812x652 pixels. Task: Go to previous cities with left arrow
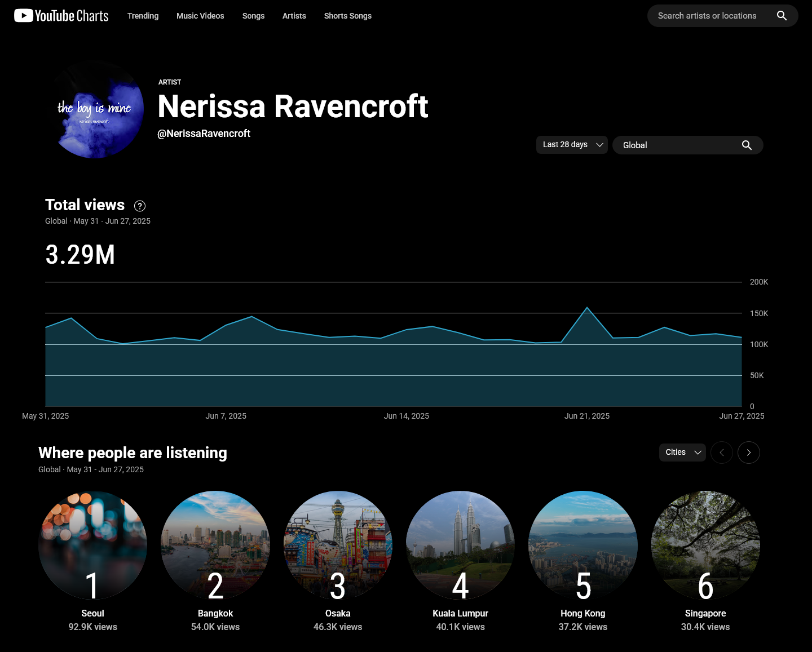pos(722,453)
